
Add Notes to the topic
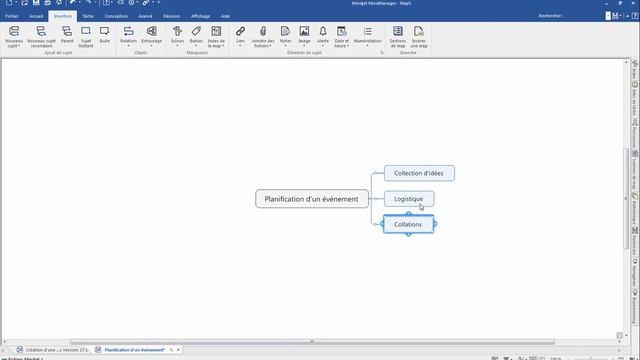point(285,35)
